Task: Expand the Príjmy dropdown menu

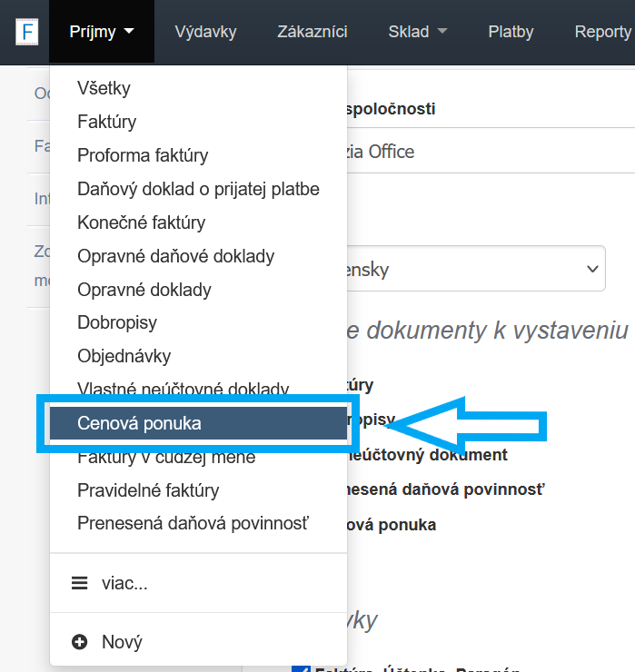Action: pos(102,32)
